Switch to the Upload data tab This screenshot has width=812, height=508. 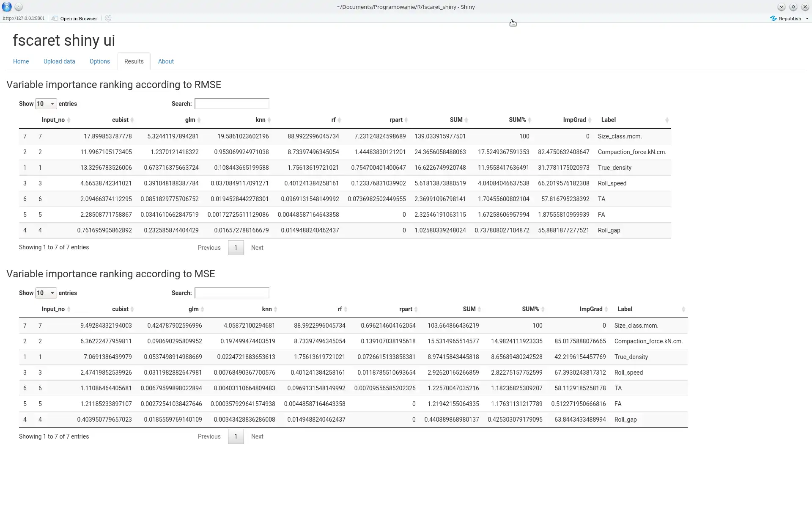pyautogui.click(x=59, y=61)
